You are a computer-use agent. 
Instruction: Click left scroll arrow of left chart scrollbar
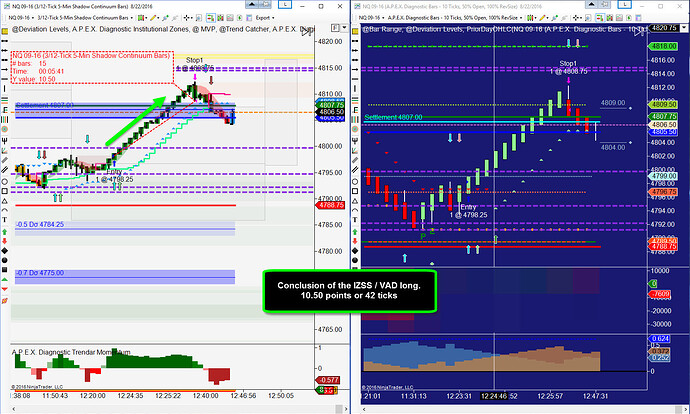point(14,409)
